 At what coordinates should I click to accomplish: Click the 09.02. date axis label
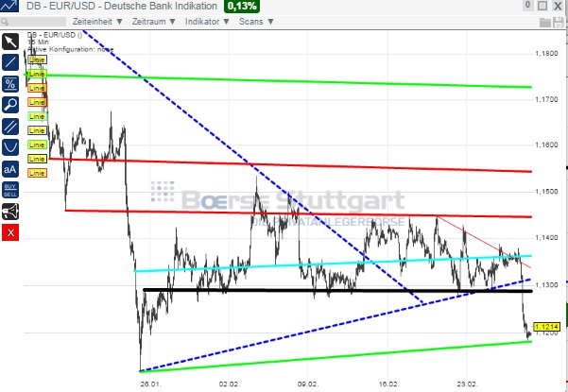coord(308,383)
